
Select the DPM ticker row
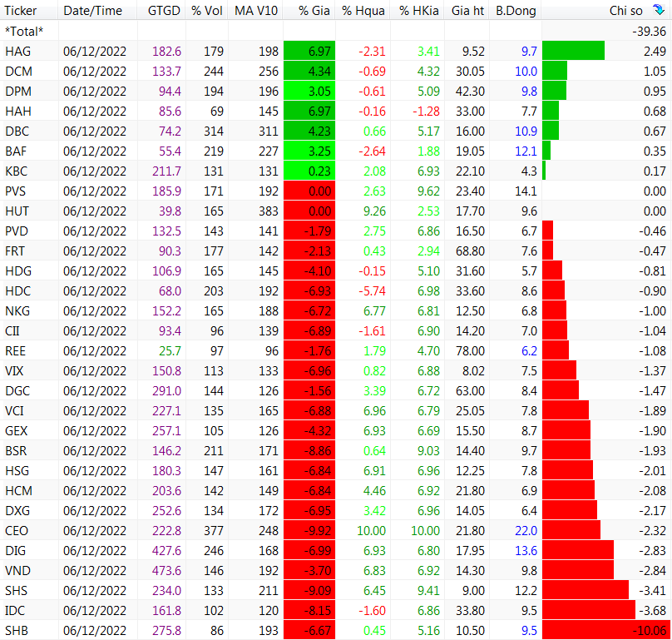pyautogui.click(x=336, y=91)
